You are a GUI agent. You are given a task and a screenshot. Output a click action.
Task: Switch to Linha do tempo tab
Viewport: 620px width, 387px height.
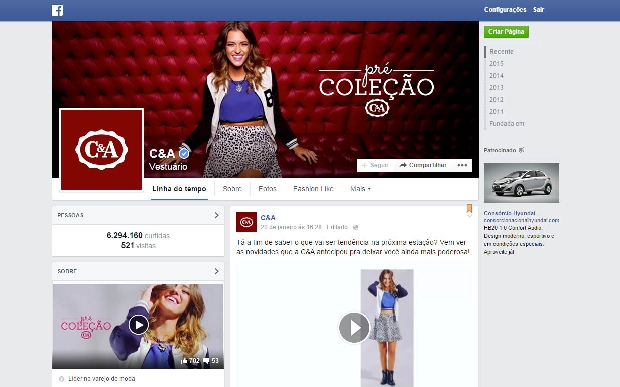(179, 189)
